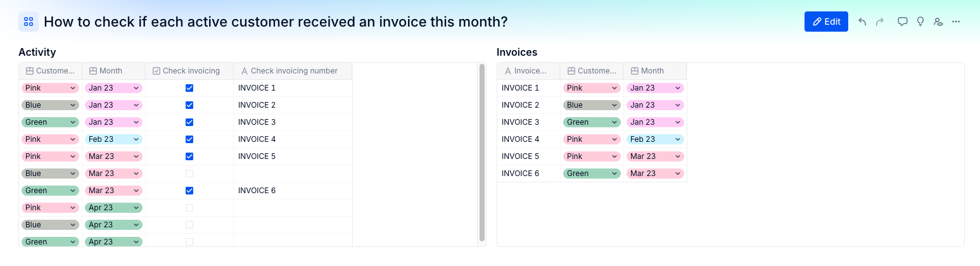Click the blue Edit button
Viewport: 980px width, 266px height.
826,22
